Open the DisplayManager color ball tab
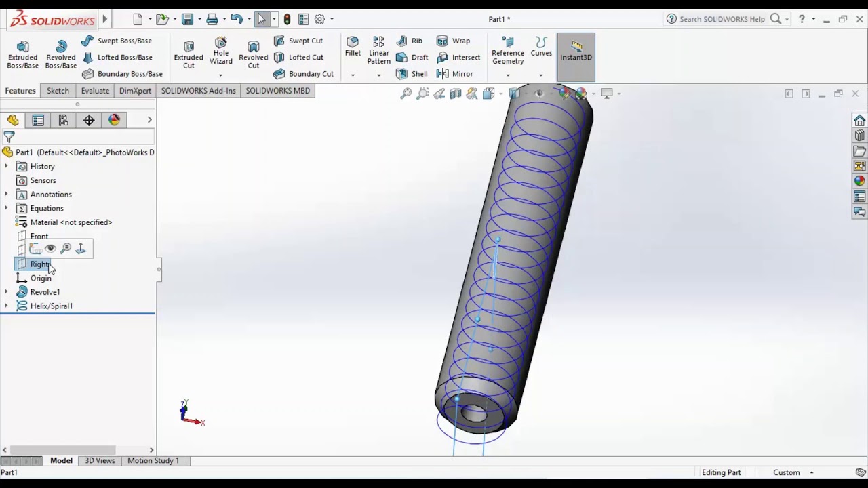Viewport: 868px width, 488px height. (x=114, y=120)
